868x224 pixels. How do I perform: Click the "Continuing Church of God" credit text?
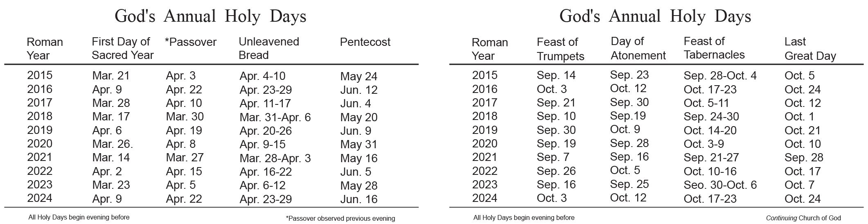click(803, 218)
